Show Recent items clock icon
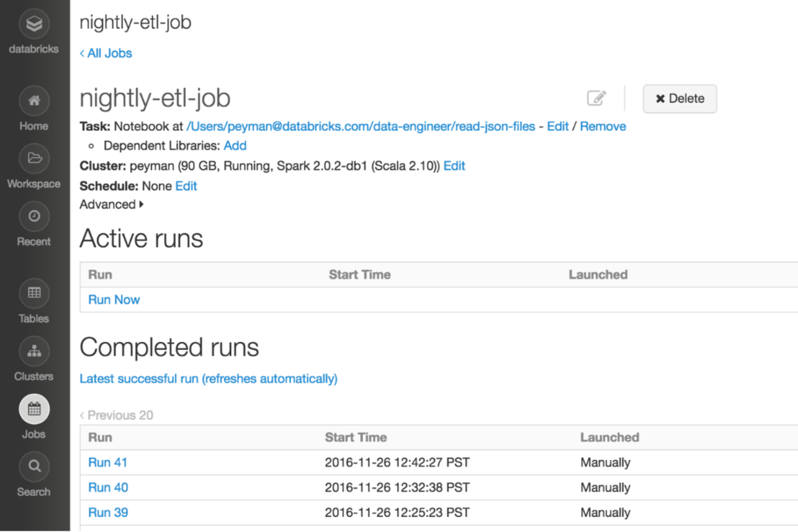 coord(34,217)
